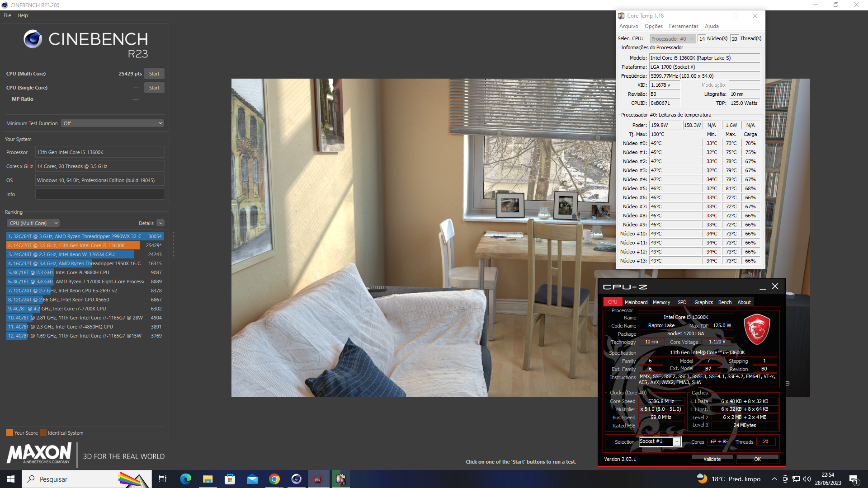Click the search magnifier in the taskbar
This screenshot has height=488, width=868.
pos(31,479)
